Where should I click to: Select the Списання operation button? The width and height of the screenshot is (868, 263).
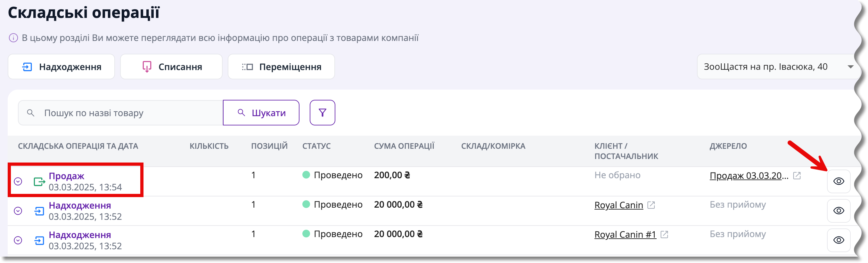coord(171,67)
